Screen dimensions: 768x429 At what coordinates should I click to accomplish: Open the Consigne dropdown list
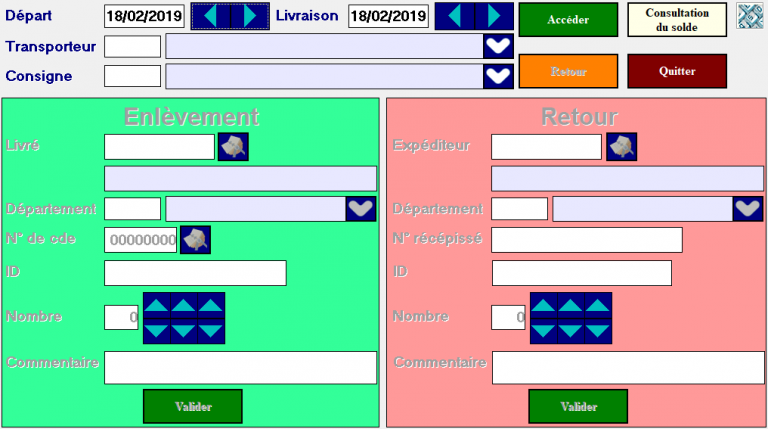497,76
